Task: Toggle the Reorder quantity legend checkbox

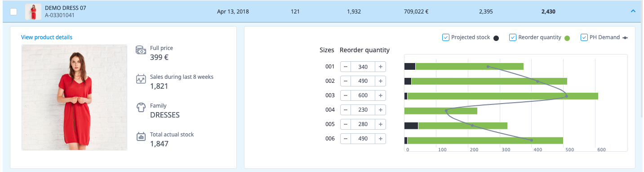Action: (512, 37)
